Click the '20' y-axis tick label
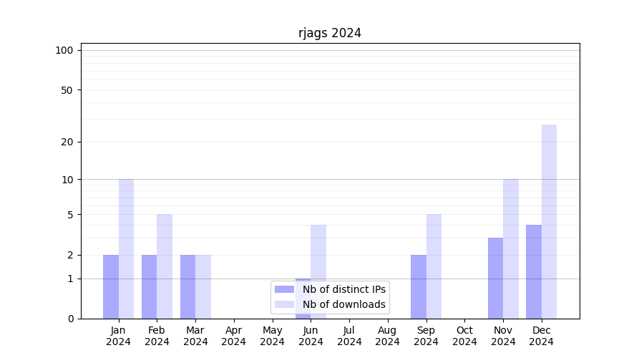This screenshot has width=644, height=358. pyautogui.click(x=67, y=142)
